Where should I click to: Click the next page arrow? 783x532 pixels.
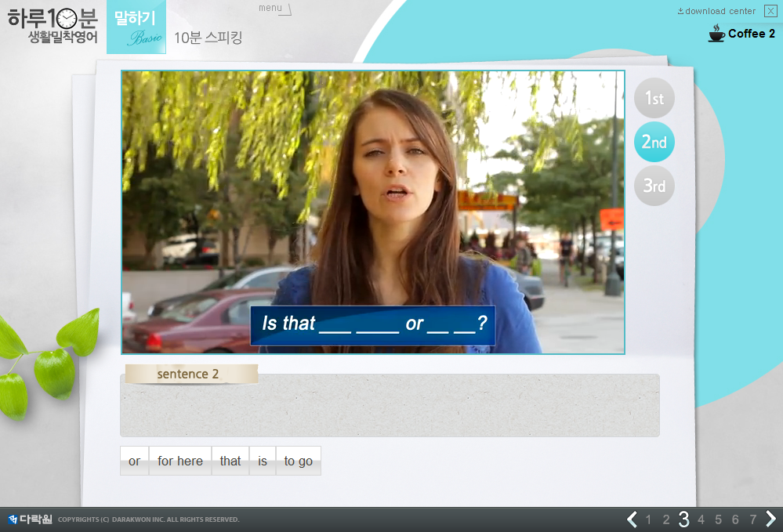[770, 519]
